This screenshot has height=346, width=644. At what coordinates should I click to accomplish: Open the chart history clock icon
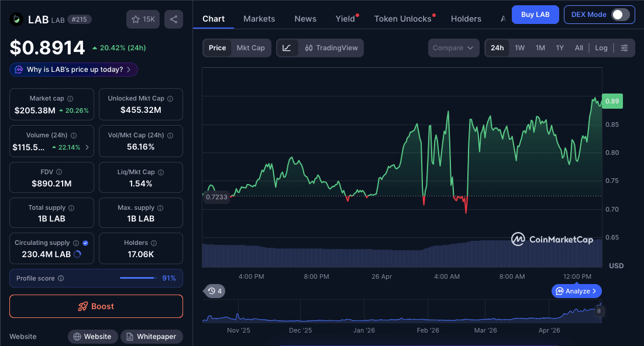(x=211, y=290)
